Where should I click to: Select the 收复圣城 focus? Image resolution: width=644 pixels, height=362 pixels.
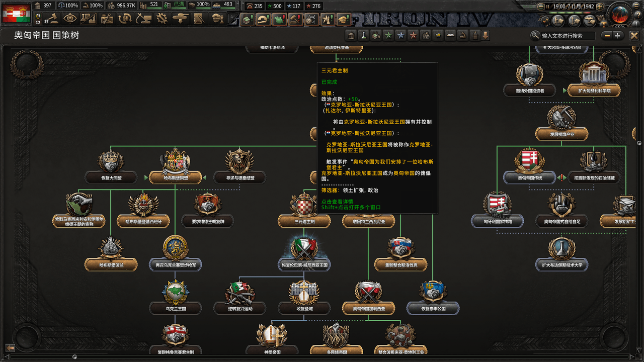click(304, 298)
